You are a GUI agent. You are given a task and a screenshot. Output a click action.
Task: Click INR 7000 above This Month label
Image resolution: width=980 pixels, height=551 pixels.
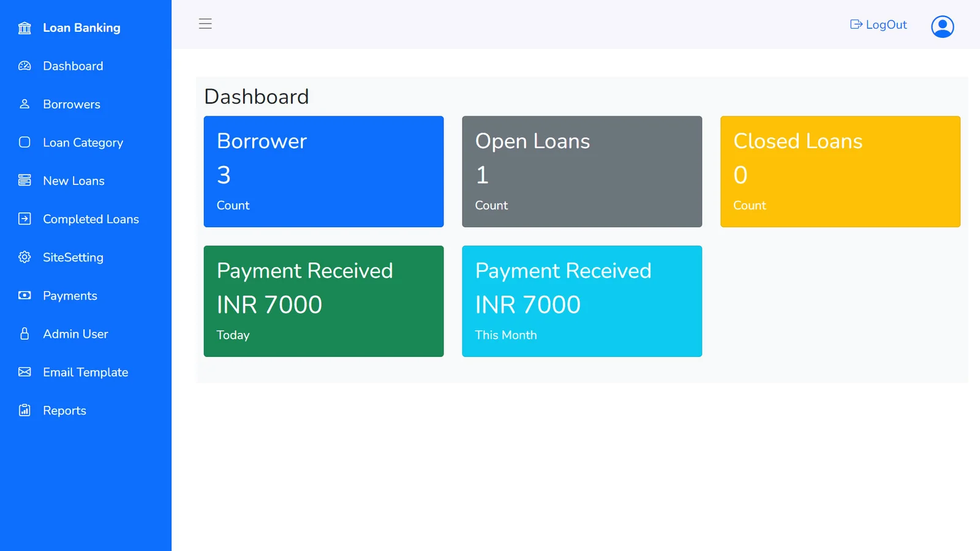tap(528, 305)
